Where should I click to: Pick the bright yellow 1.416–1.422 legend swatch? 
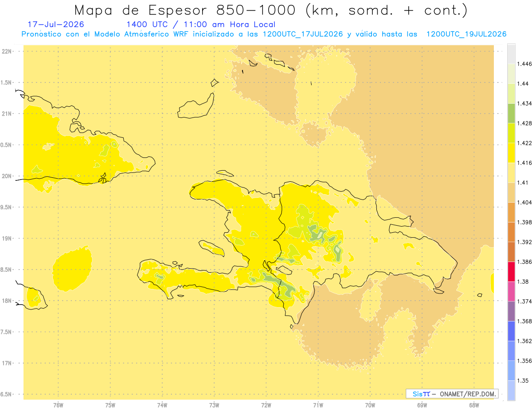pyautogui.click(x=511, y=153)
